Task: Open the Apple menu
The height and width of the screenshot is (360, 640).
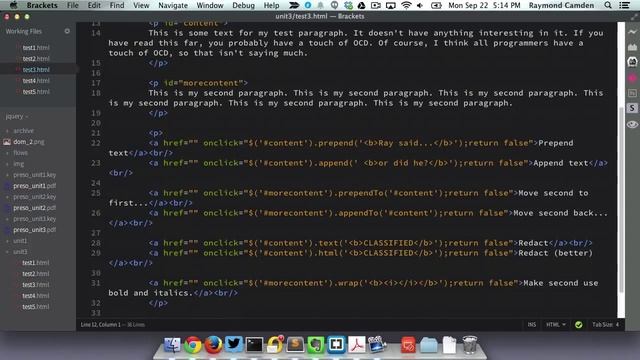Action: point(13,5)
